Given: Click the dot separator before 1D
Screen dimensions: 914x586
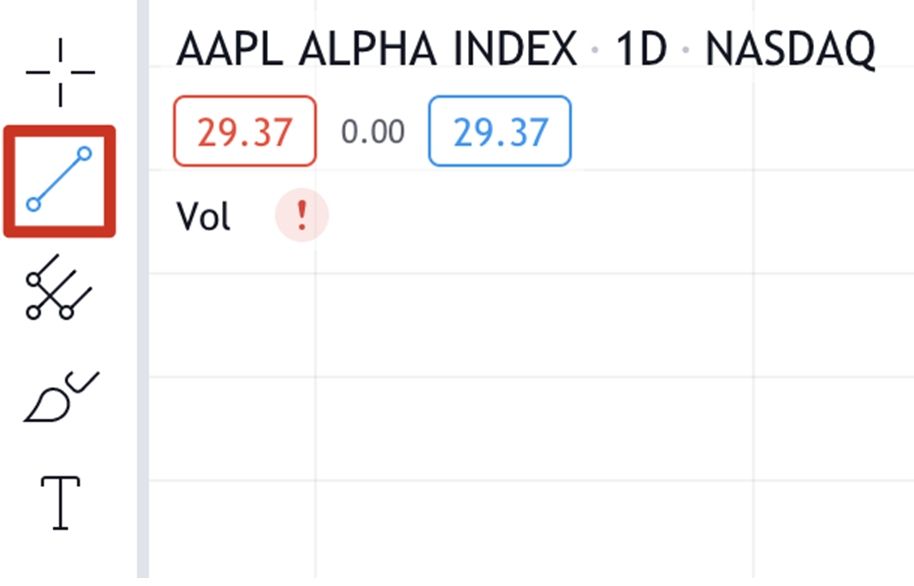Looking at the screenshot, I should pos(595,50).
